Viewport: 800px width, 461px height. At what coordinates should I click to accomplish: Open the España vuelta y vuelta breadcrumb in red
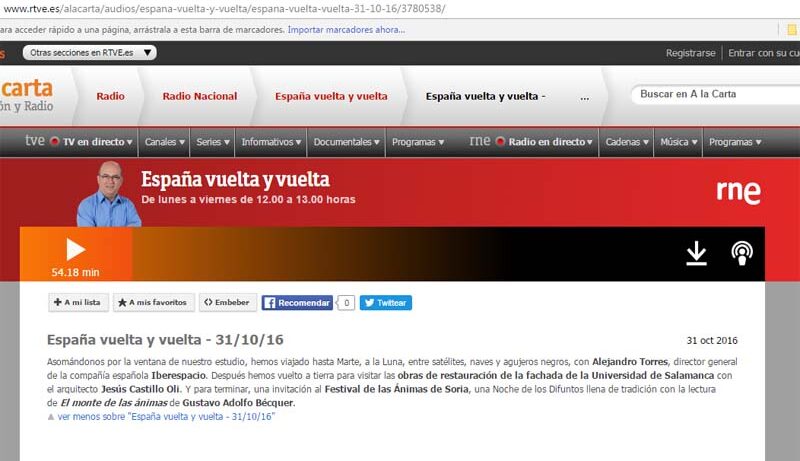tap(331, 96)
